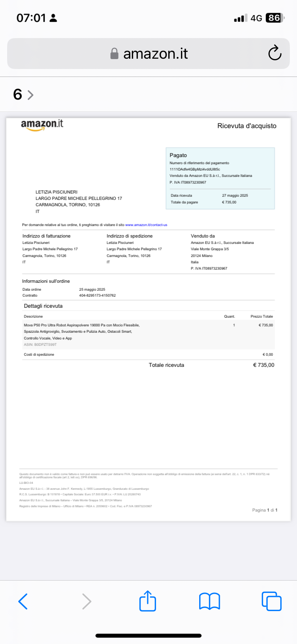This screenshot has height=644, width=297.
Task: Select the Mova P50 Pro Ultra description
Action: (82, 325)
